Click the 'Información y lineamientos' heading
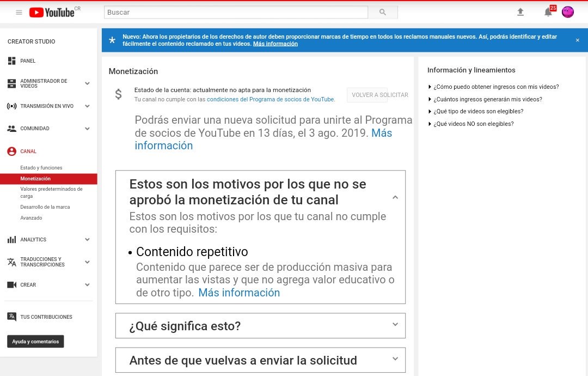588x376 pixels. [471, 70]
